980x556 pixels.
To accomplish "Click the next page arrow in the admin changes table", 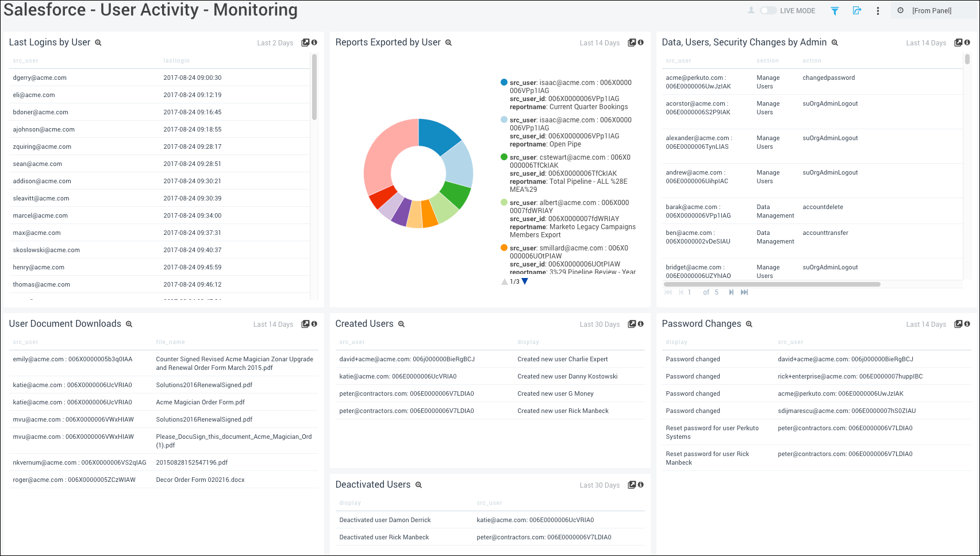I will (731, 292).
